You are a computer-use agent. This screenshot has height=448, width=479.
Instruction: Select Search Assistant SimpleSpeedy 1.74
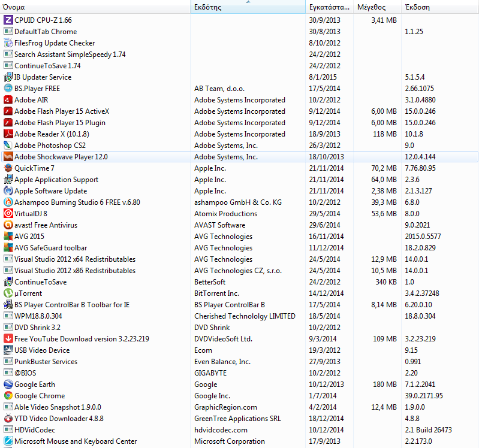point(240,55)
